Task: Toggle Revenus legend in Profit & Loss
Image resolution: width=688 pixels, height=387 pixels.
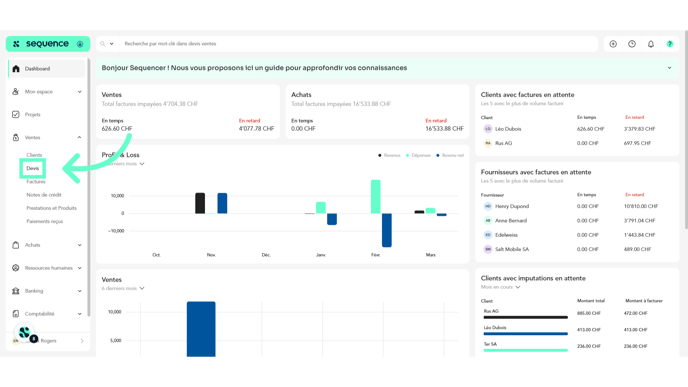Action: point(389,155)
